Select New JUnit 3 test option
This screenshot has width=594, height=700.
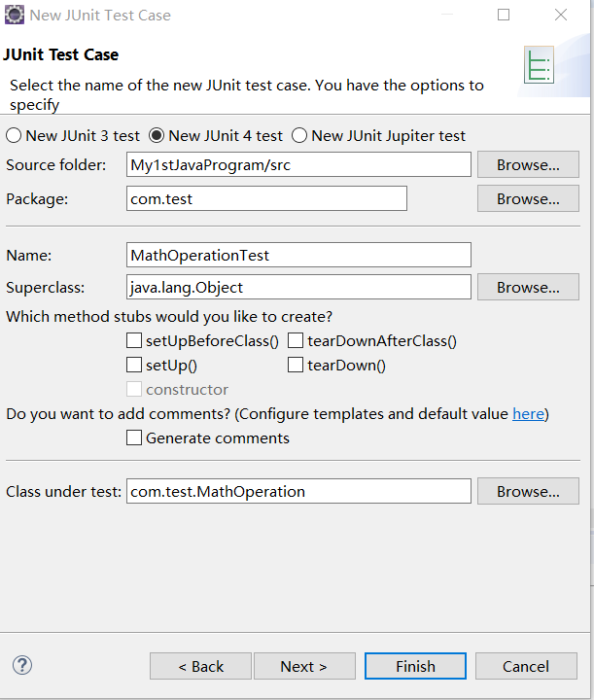point(14,136)
